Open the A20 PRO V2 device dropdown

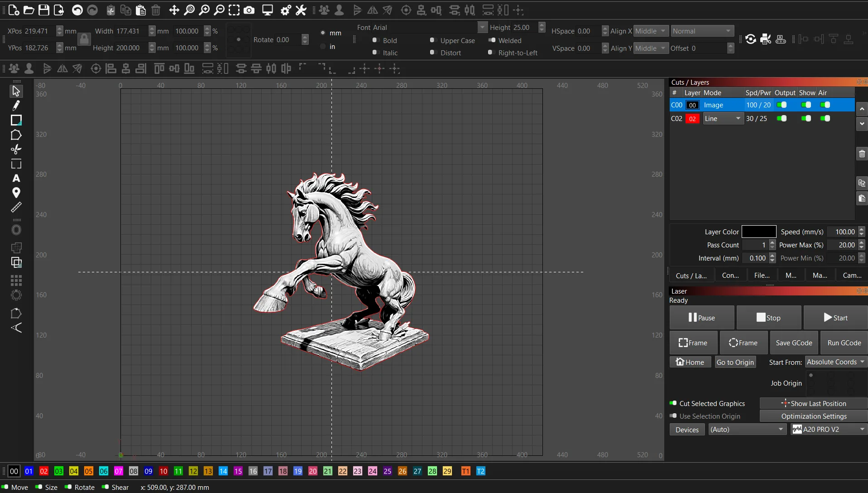[x=829, y=429]
